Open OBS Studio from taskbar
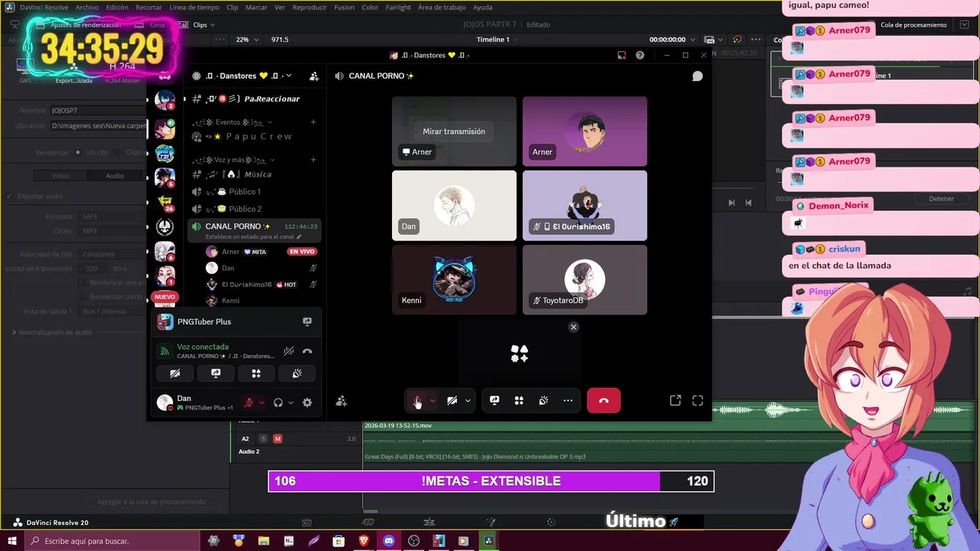This screenshot has width=980, height=551. click(x=414, y=541)
